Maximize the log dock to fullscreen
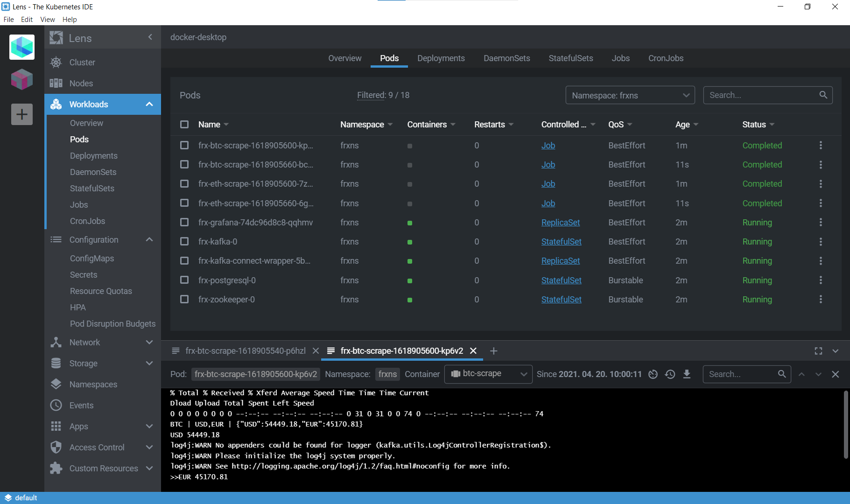Screen dimensions: 850x504 click(818, 350)
